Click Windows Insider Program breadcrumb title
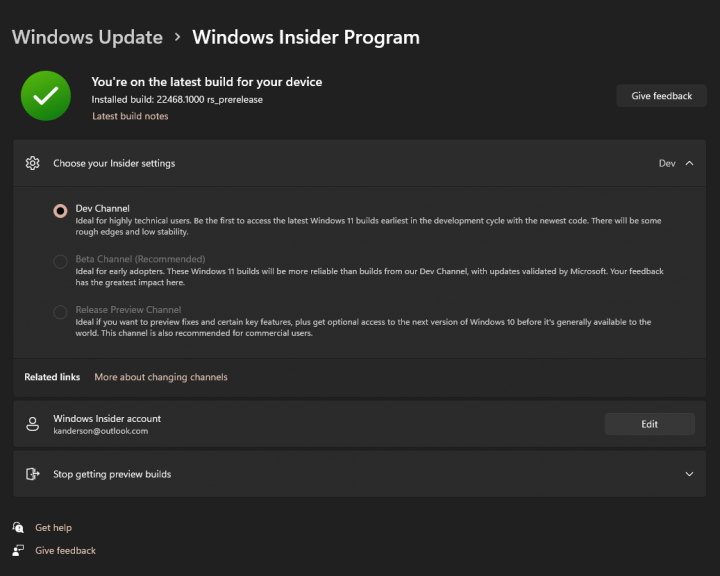 [306, 37]
